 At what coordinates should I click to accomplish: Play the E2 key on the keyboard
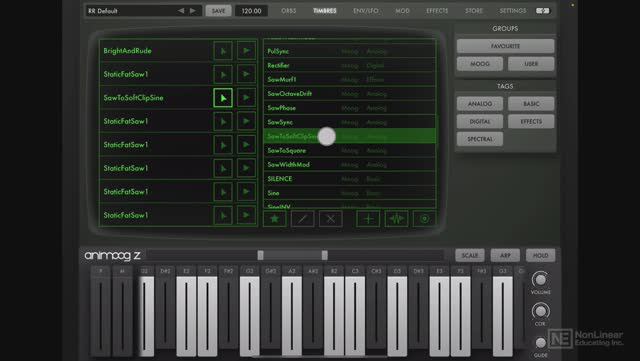point(186,316)
